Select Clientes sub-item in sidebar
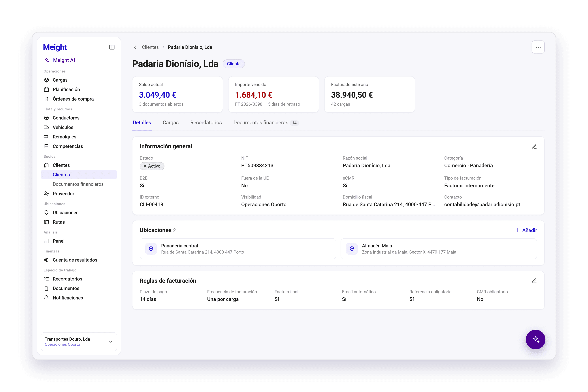Viewport: 588px width, 392px height. click(x=79, y=175)
